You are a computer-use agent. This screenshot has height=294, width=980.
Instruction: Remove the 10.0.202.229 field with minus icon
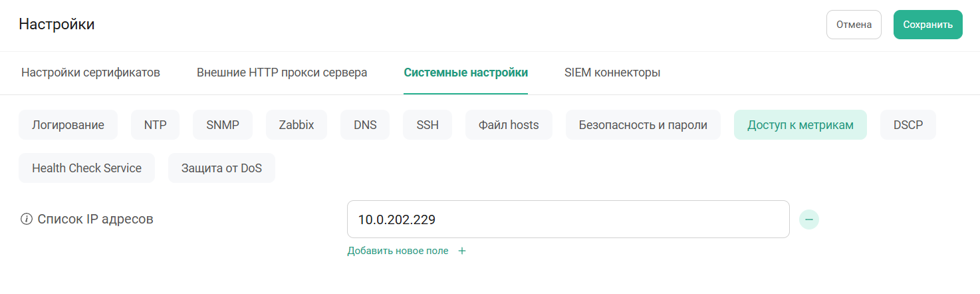point(808,220)
